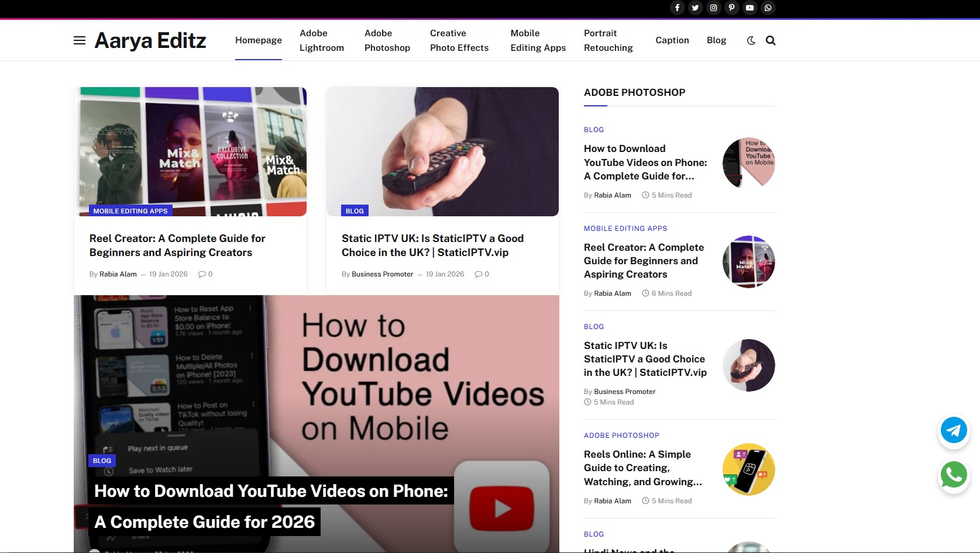
Task: Open the YouTube icon in the top bar
Action: 749,8
